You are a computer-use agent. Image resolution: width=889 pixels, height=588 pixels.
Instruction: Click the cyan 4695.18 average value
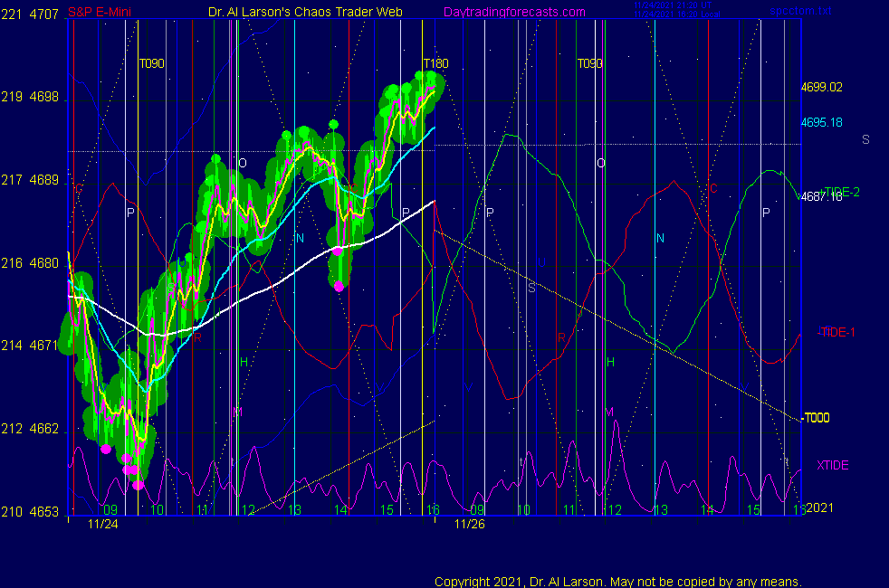820,122
